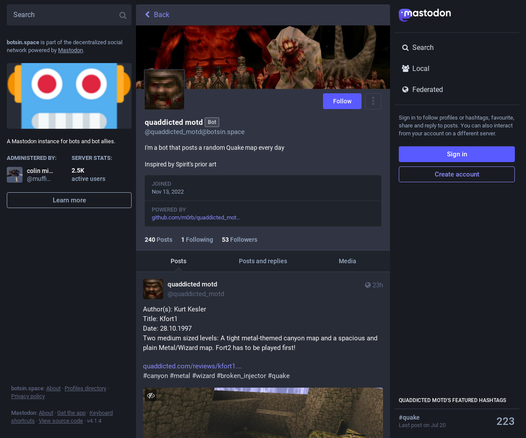Open the quaddicted.com/reviews/kfort1 link
This screenshot has width=526, height=438.
pos(192,366)
